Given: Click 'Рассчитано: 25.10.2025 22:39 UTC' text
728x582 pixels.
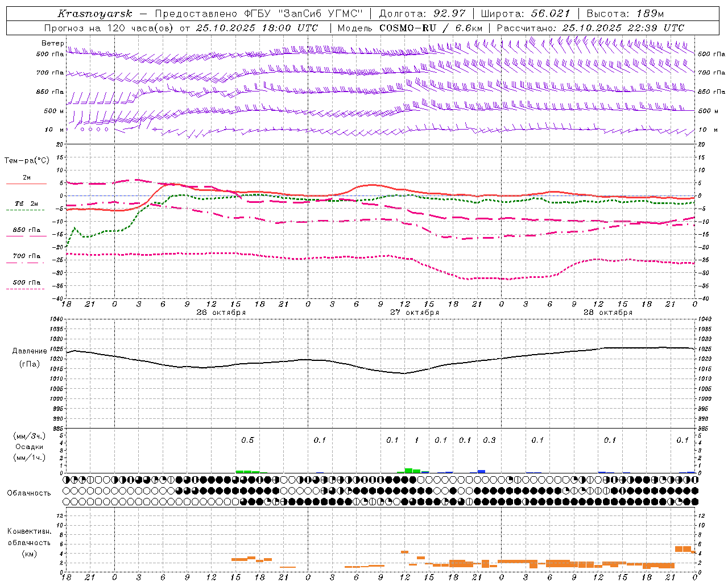Looking at the screenshot, I should pyautogui.click(x=590, y=28).
